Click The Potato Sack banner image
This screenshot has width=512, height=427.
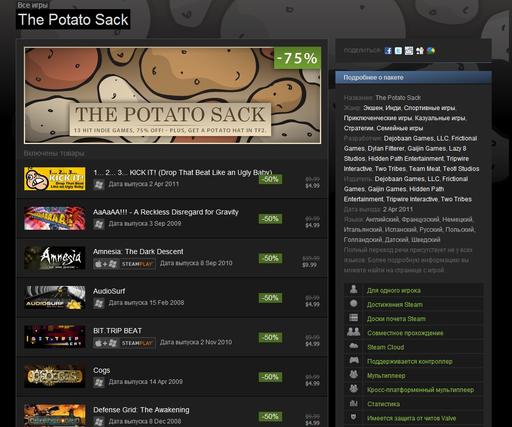(x=173, y=96)
